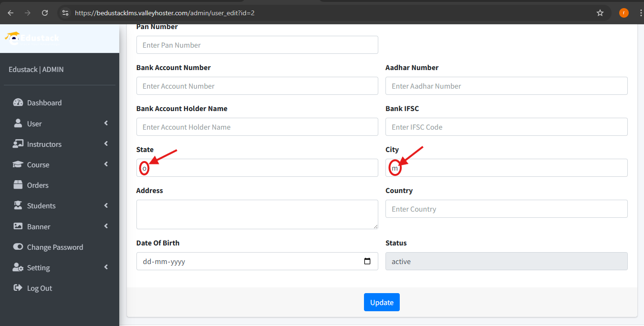Open the Date Of Birth calendar picker icon
Image resolution: width=644 pixels, height=326 pixels.
click(367, 261)
